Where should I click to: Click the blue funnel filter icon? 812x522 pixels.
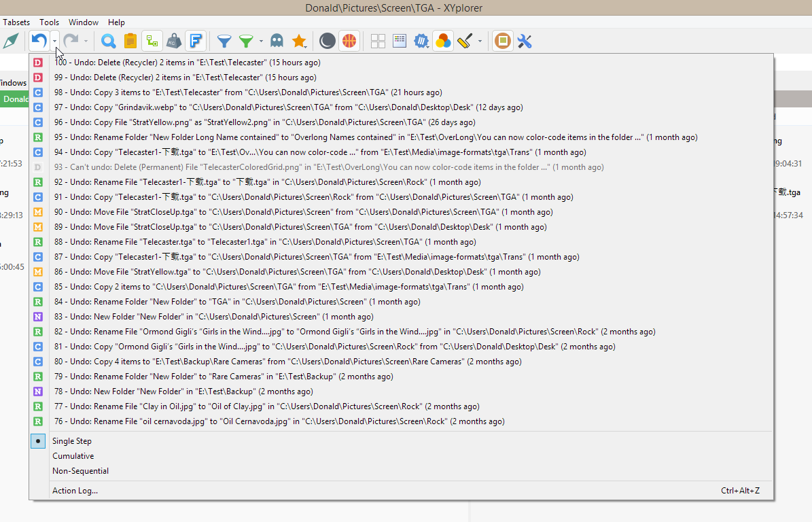pos(224,41)
